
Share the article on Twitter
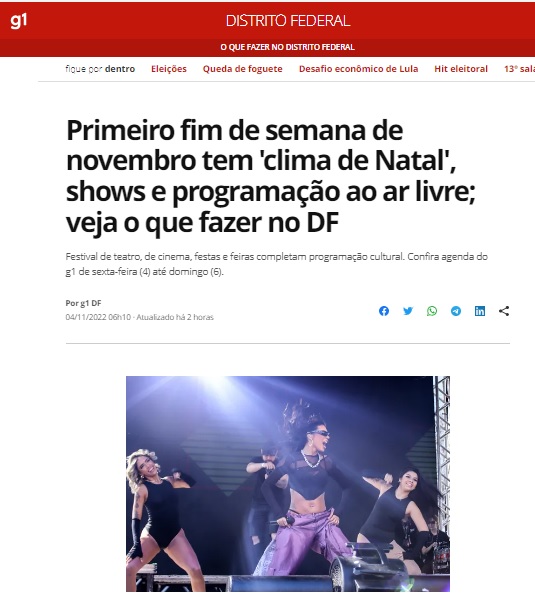[x=408, y=311]
